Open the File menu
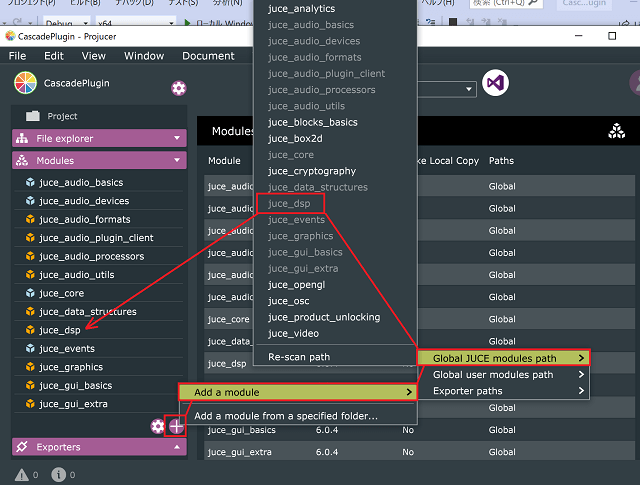This screenshot has height=485, width=640. pyautogui.click(x=18, y=56)
